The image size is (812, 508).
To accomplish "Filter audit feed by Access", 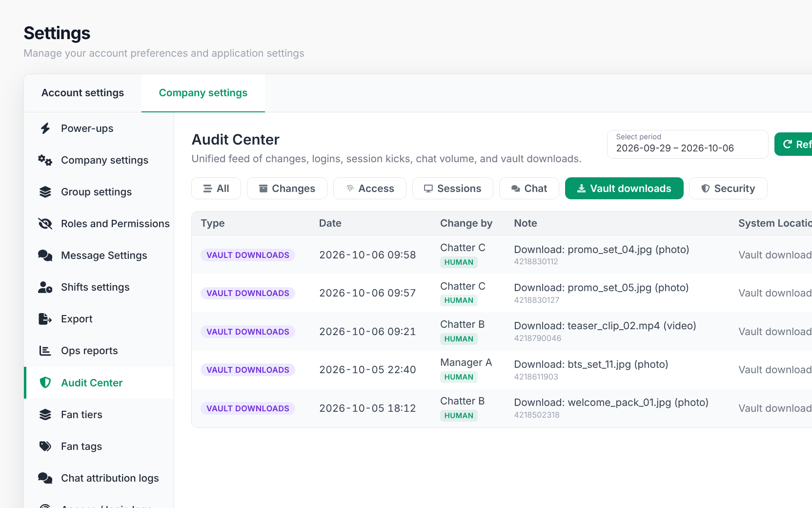I will pyautogui.click(x=370, y=189).
